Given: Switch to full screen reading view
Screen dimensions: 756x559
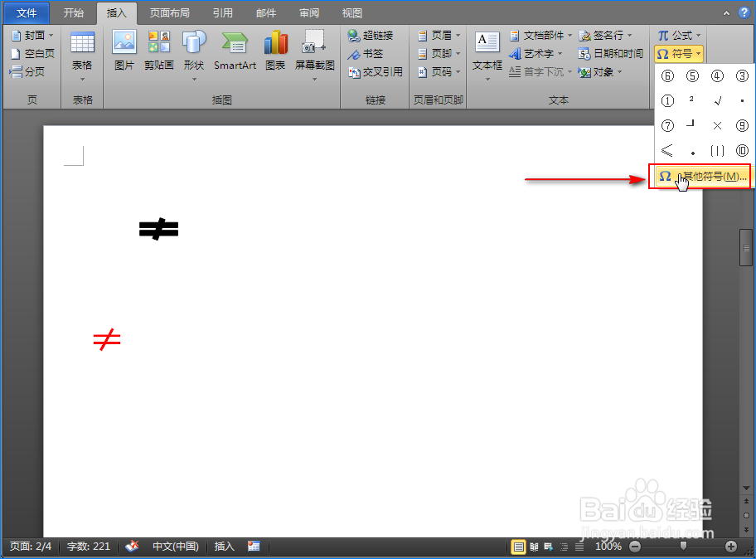Looking at the screenshot, I should [x=535, y=547].
